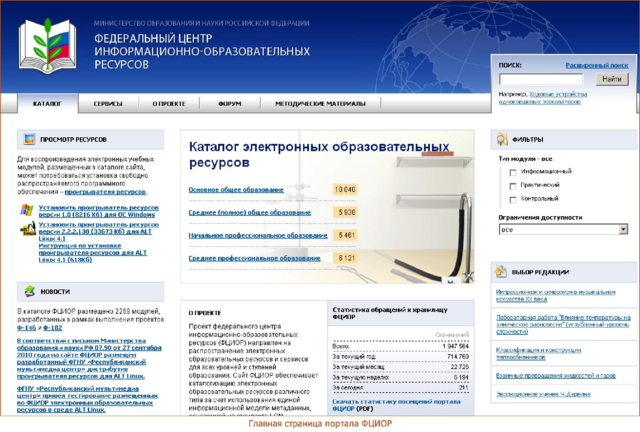Image resolution: width=640 pixels, height=432 pixels.
Task: Enable the Информационный module checkbox
Action: coord(513,173)
